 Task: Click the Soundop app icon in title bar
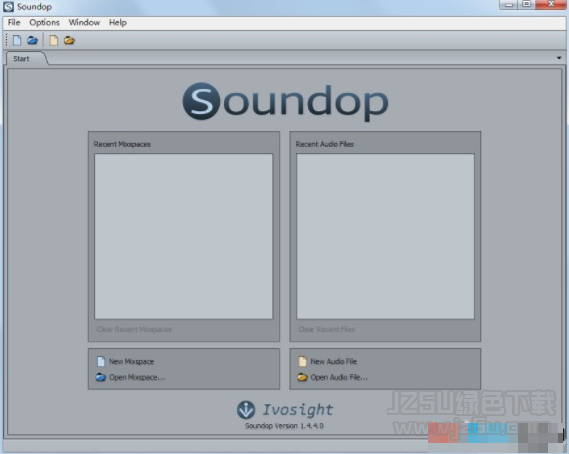click(8, 7)
